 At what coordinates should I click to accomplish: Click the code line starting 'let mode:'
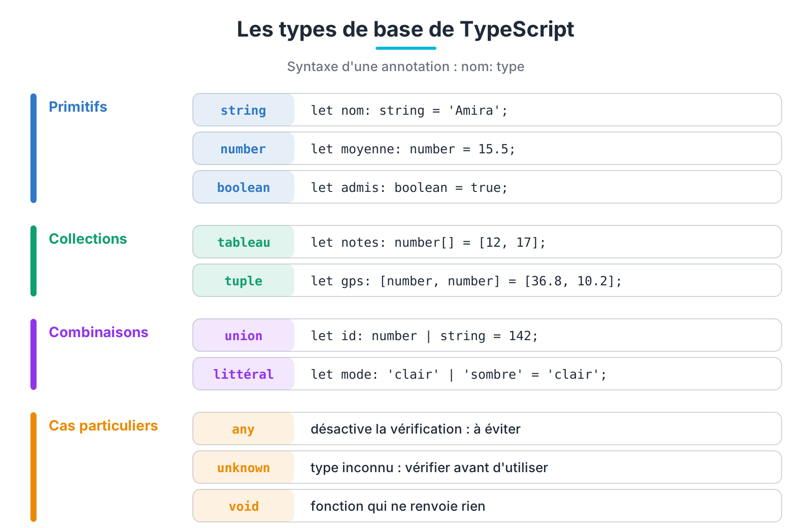459,374
